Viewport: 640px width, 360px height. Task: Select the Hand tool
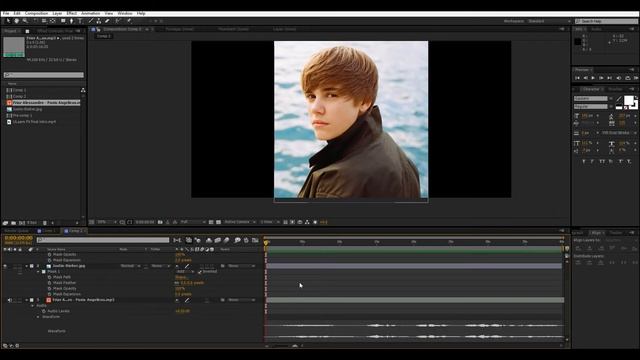coord(16,21)
